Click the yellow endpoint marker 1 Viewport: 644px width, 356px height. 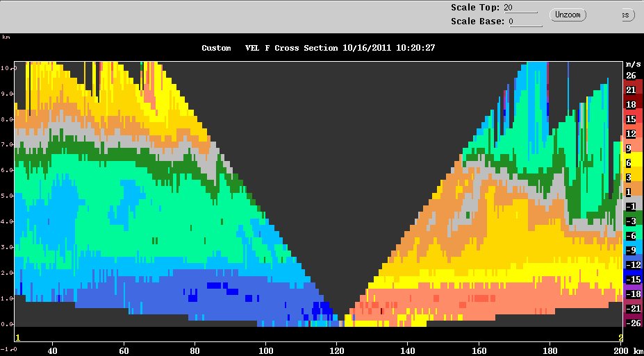coord(17,338)
